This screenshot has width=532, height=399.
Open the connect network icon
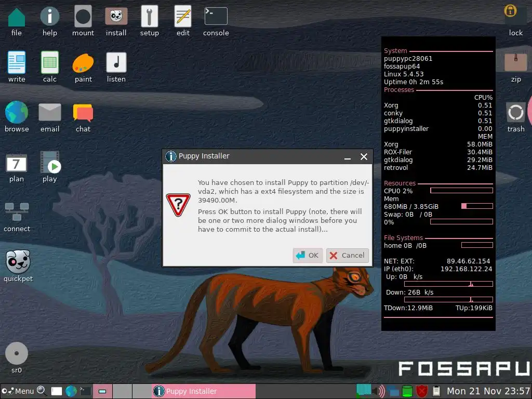pos(17,212)
